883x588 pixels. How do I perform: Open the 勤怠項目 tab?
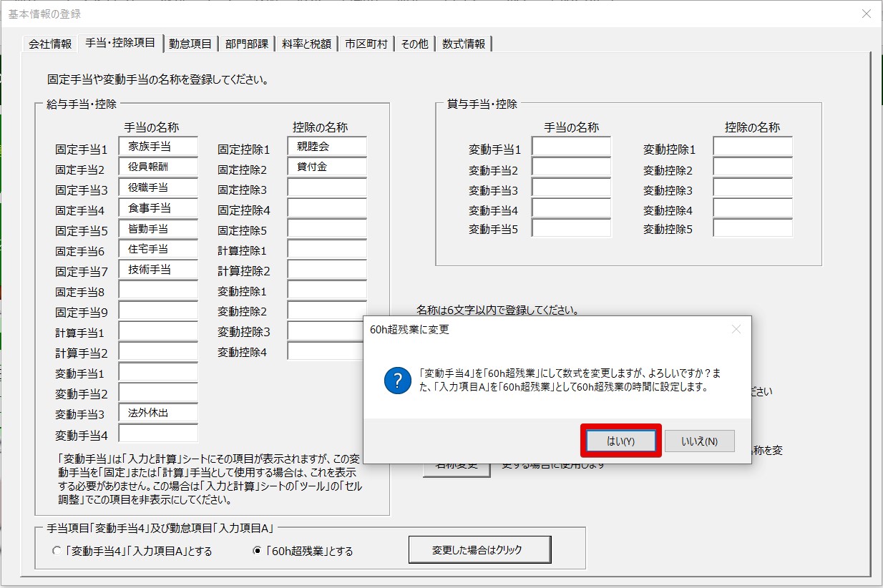point(190,44)
